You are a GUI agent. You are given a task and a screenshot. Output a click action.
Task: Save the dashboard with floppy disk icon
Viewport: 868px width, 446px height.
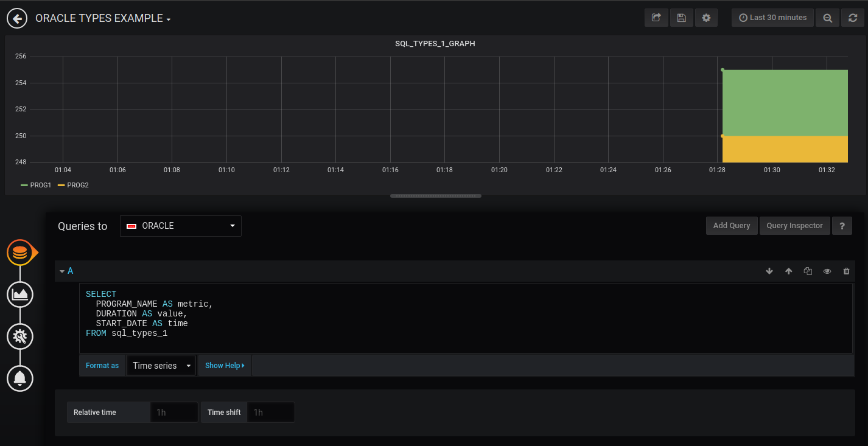click(x=681, y=18)
